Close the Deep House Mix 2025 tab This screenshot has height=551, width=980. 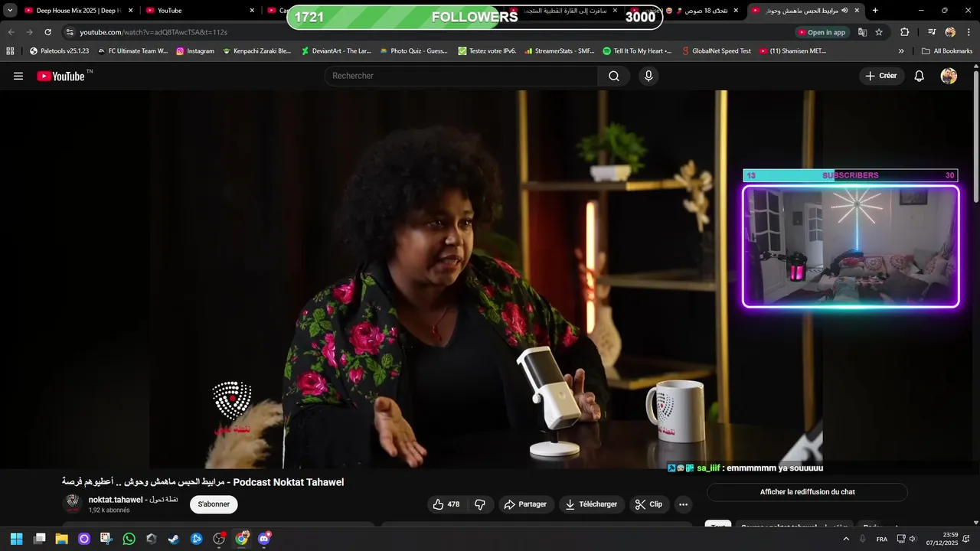pyautogui.click(x=130, y=11)
